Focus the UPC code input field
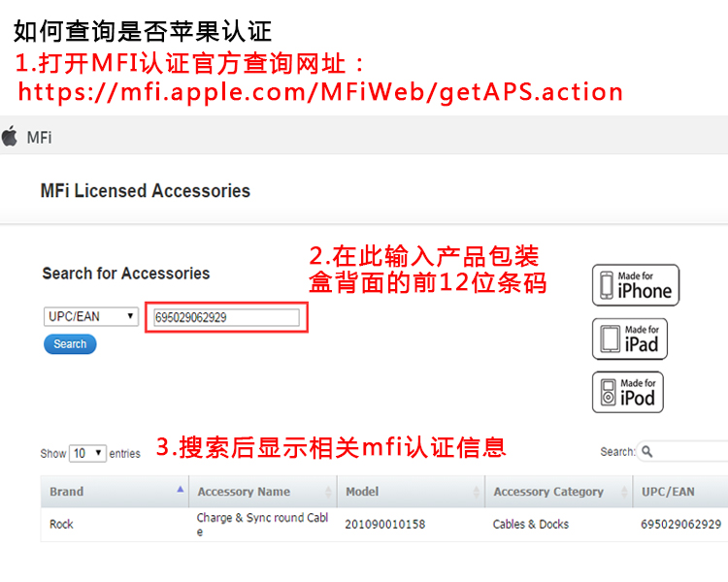This screenshot has height=582, width=728. pos(226,317)
